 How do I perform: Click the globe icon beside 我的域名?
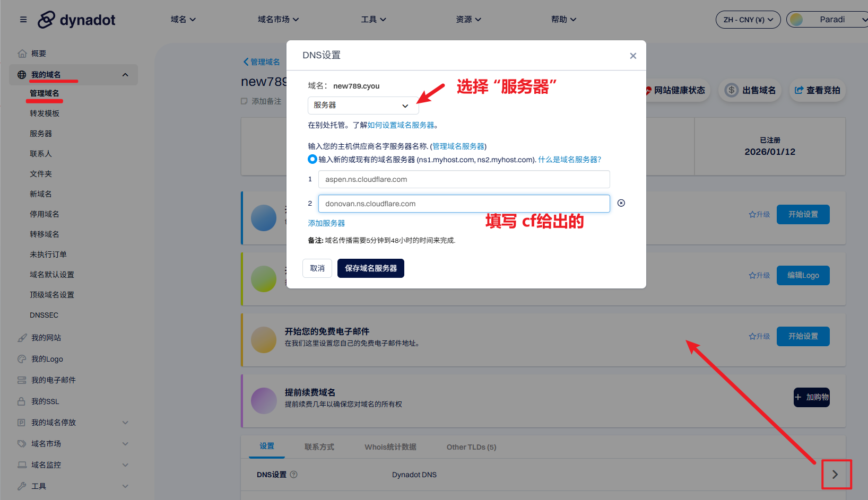tap(22, 75)
